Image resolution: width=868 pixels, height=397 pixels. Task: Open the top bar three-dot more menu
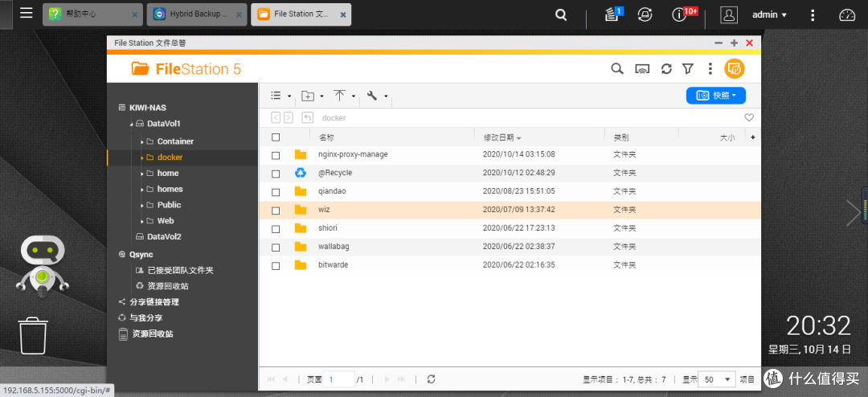pos(812,15)
